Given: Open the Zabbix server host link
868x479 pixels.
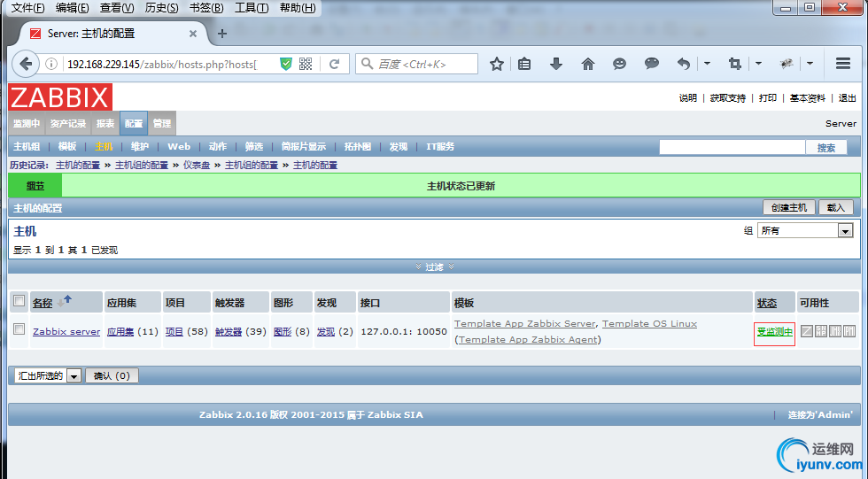Looking at the screenshot, I should pyautogui.click(x=66, y=332).
